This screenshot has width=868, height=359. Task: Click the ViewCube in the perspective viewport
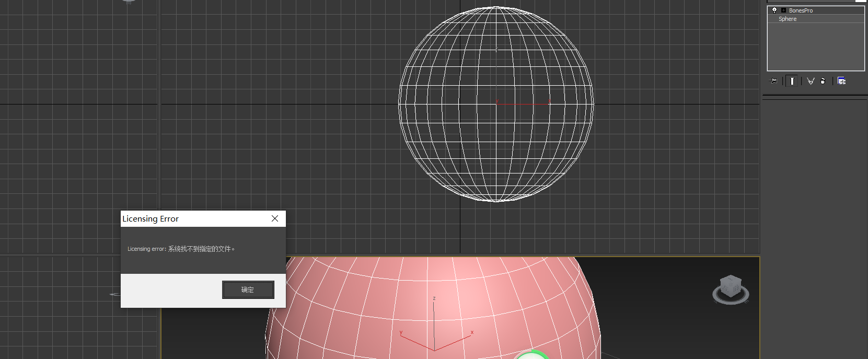click(x=731, y=289)
